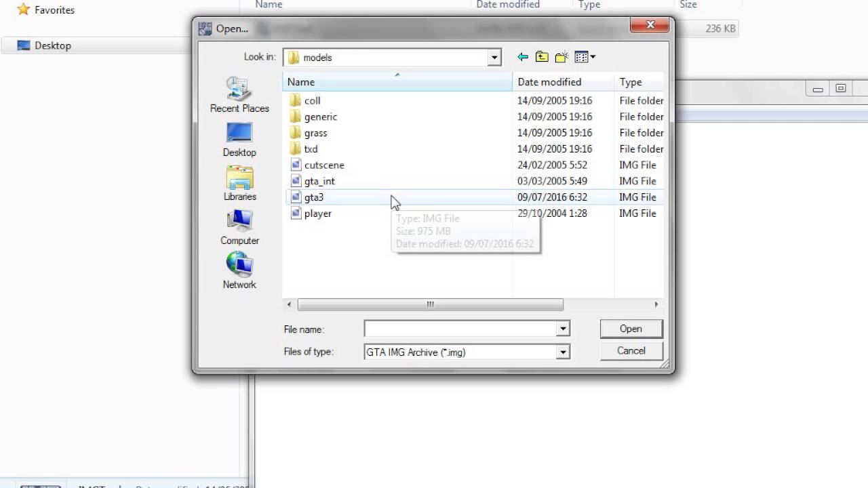
Task: Click Name column header in background Explorer
Action: pyautogui.click(x=269, y=4)
